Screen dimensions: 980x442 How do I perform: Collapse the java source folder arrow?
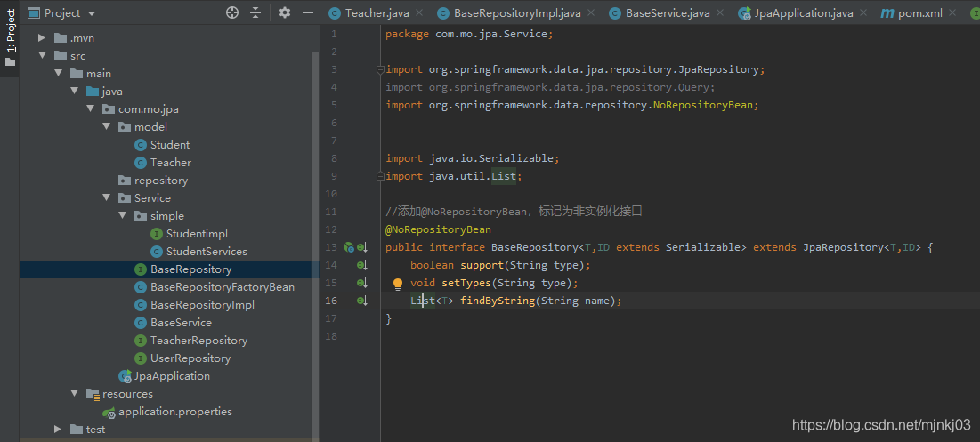pyautogui.click(x=75, y=91)
